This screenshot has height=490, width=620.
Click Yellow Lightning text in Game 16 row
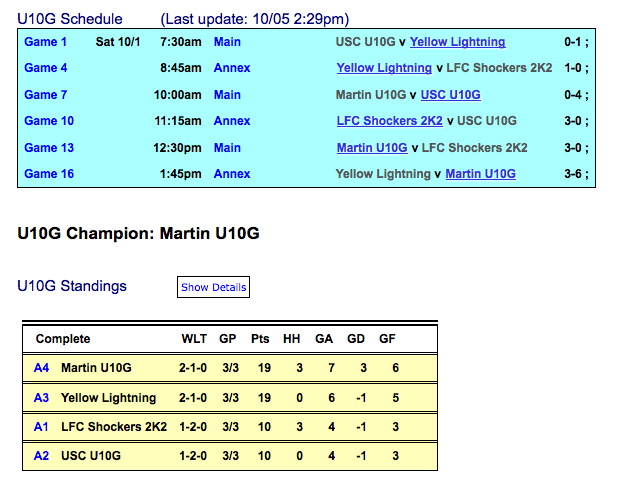click(x=383, y=174)
